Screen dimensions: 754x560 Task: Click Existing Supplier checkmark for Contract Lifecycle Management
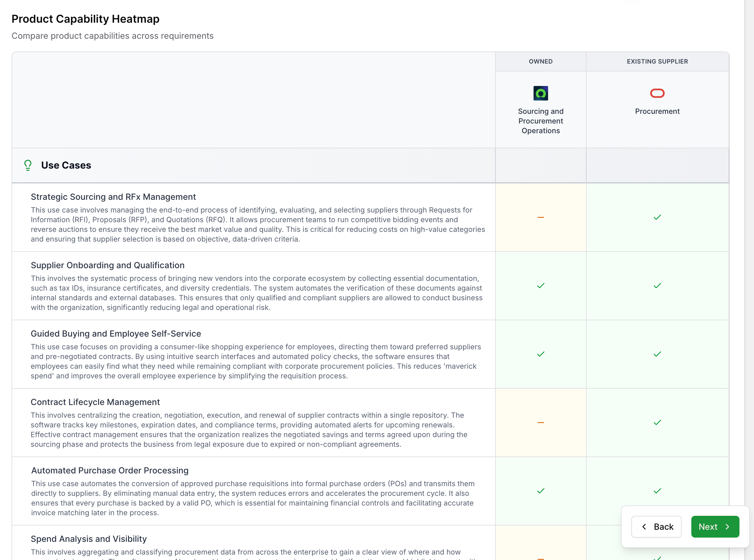tap(657, 423)
